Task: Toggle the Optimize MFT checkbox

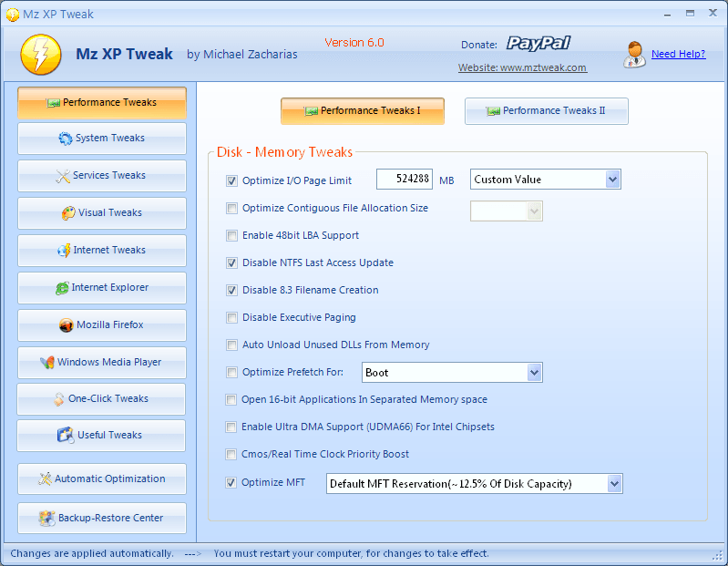Action: coord(231,483)
